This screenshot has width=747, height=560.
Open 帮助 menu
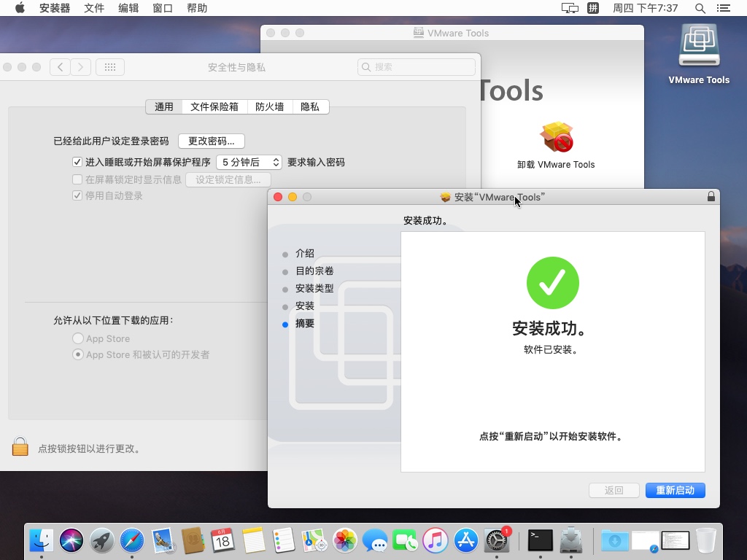pyautogui.click(x=197, y=8)
